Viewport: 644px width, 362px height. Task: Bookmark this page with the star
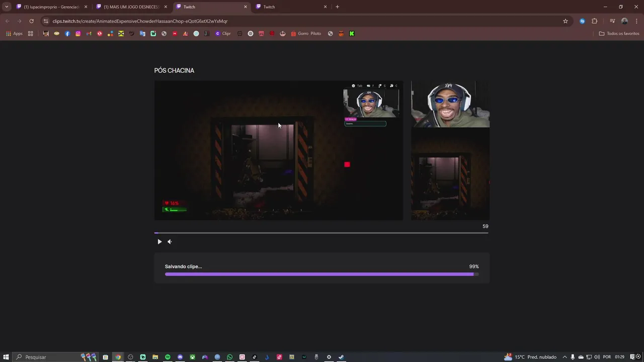[x=566, y=21]
